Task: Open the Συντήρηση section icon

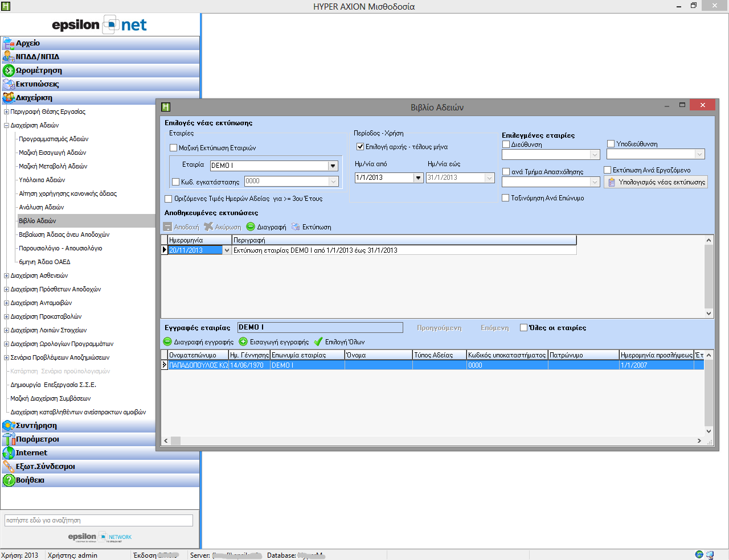Action: [x=8, y=426]
